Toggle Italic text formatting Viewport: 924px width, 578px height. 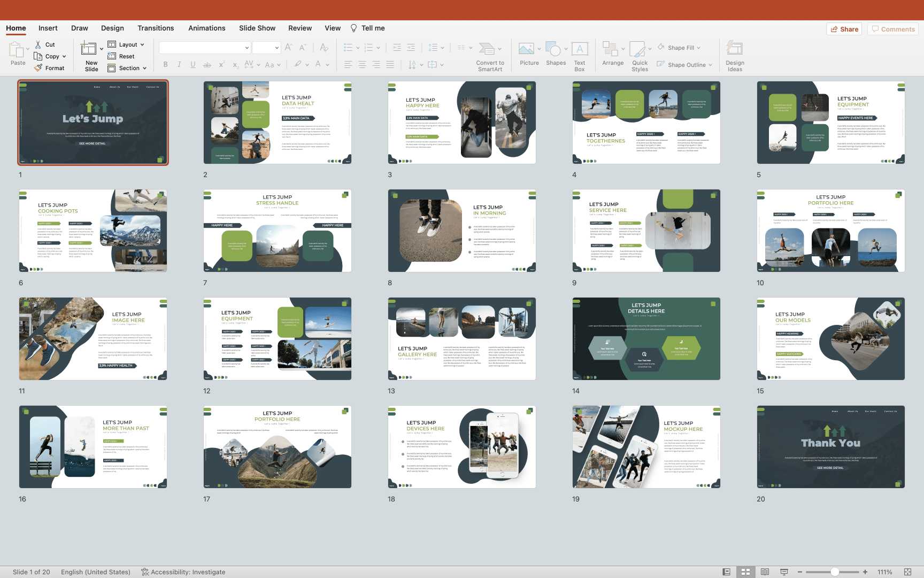[179, 65]
